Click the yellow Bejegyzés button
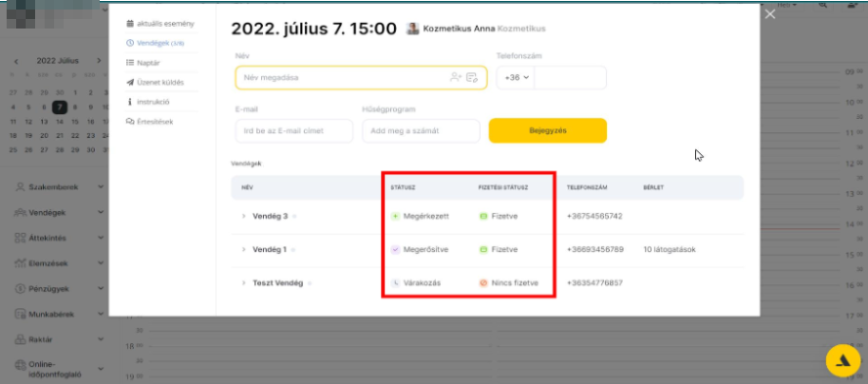 tap(547, 131)
